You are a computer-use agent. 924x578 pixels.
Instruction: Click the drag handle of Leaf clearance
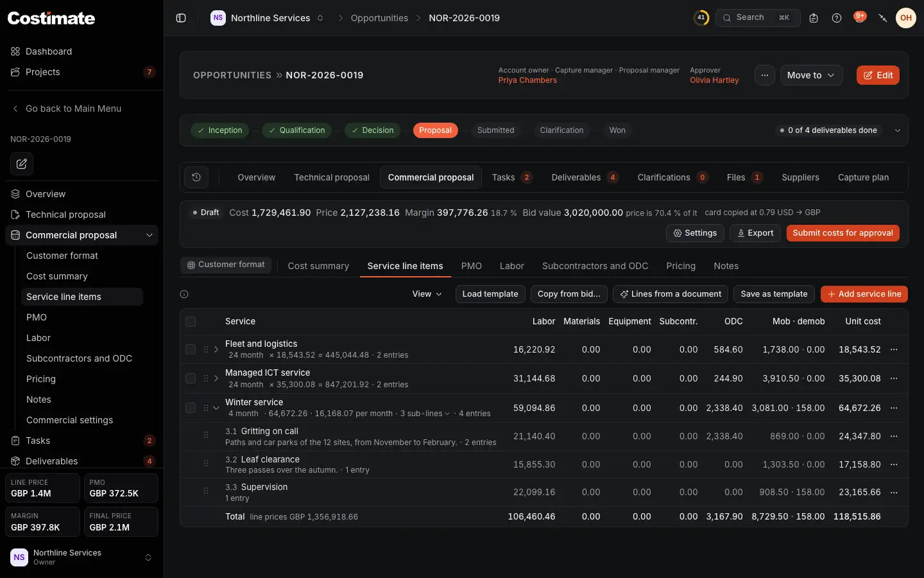click(x=206, y=463)
